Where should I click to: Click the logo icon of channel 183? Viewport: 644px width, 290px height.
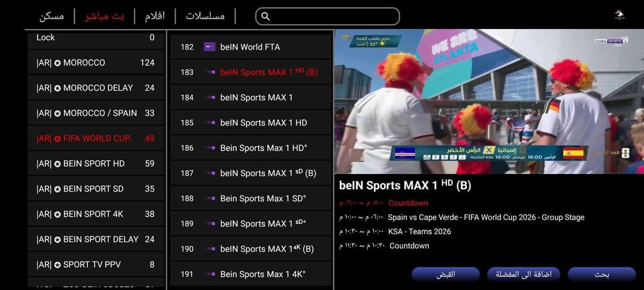(x=210, y=72)
